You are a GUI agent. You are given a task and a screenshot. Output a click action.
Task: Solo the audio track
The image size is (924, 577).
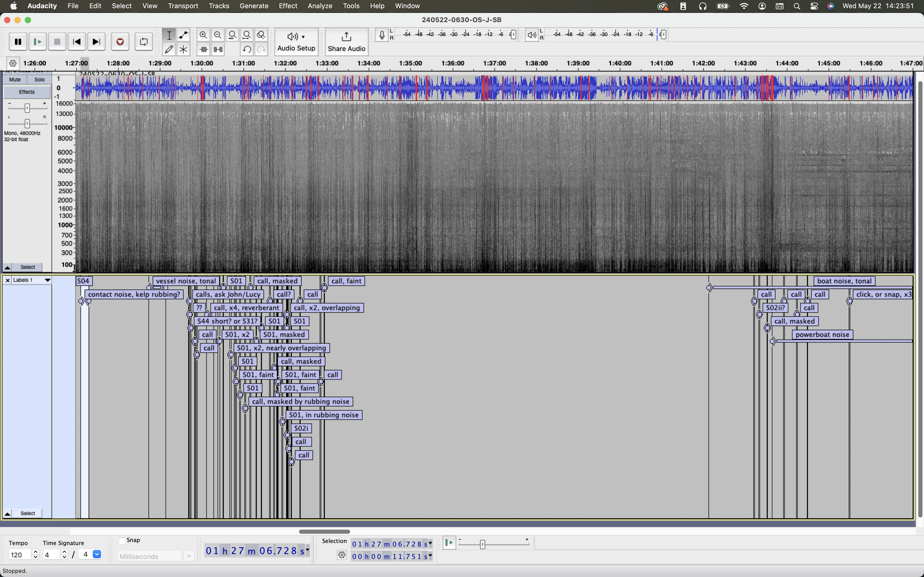tap(39, 79)
